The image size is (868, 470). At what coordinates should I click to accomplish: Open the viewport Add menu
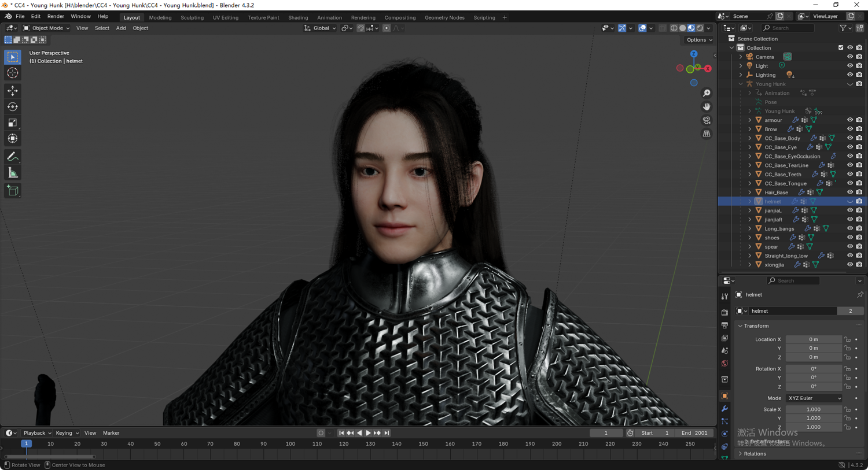click(x=121, y=28)
